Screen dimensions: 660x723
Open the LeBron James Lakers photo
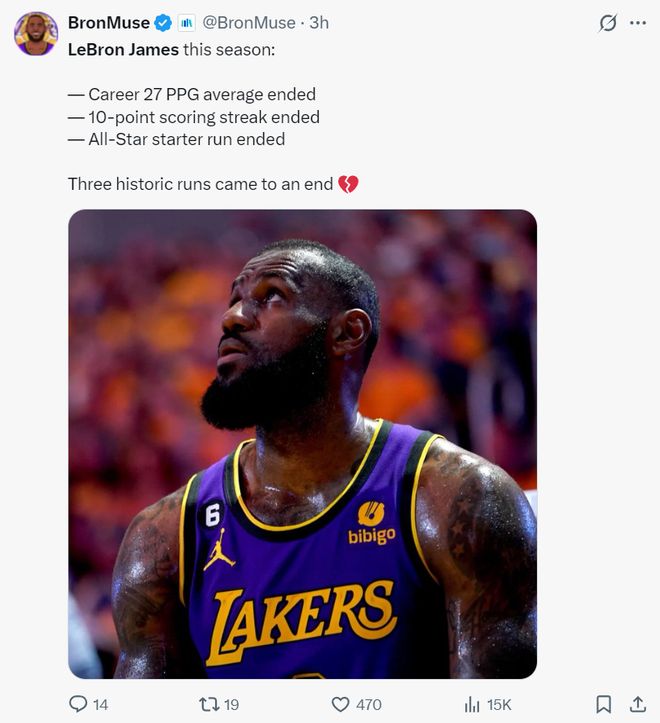pos(302,444)
